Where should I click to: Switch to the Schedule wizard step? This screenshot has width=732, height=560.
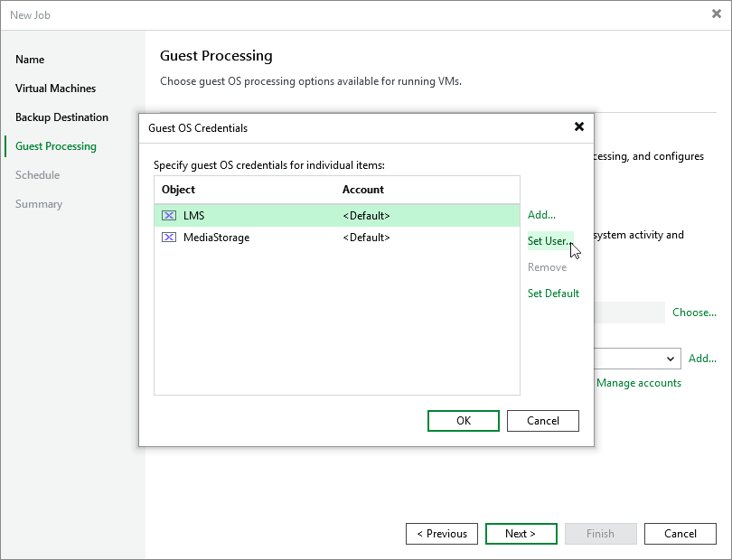pyautogui.click(x=37, y=174)
